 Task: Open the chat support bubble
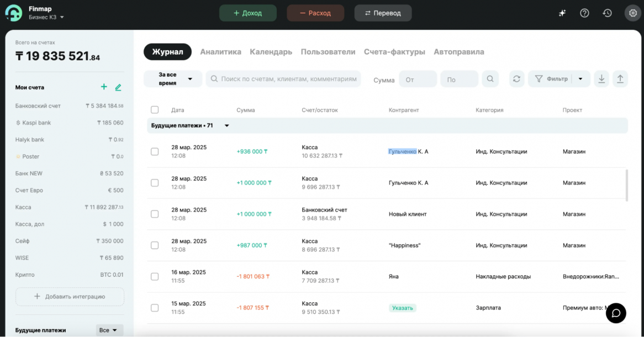[616, 313]
